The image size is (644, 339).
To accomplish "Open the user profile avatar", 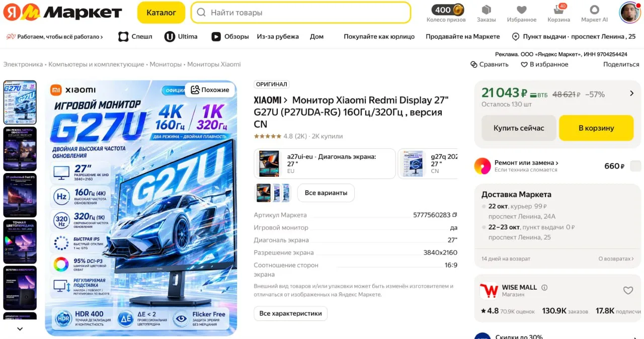I will [x=629, y=13].
